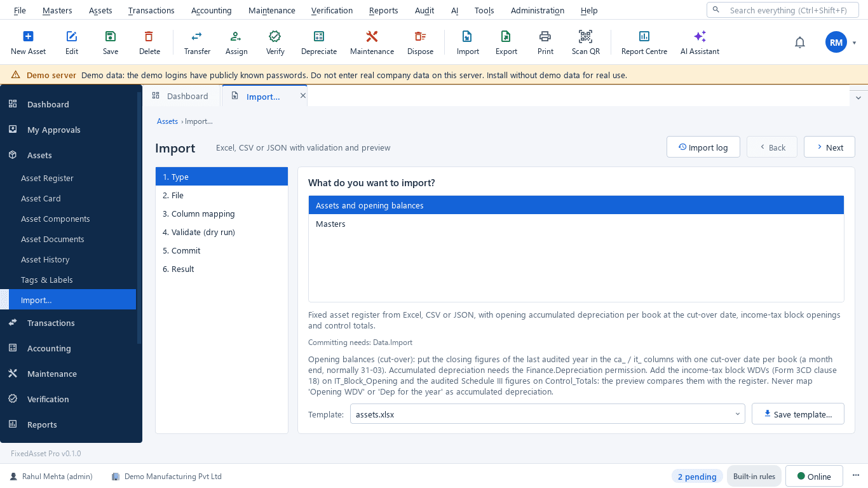
Task: Click the Import log button
Action: tap(703, 147)
